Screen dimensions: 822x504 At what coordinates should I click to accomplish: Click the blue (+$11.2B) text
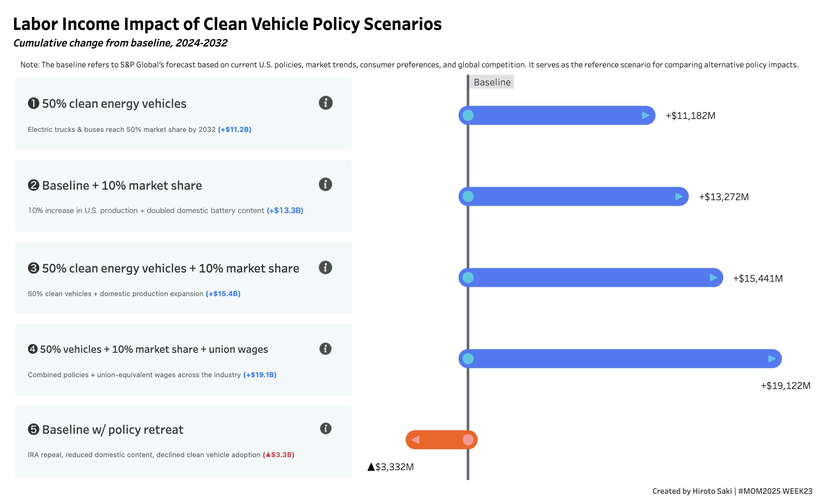(x=235, y=130)
